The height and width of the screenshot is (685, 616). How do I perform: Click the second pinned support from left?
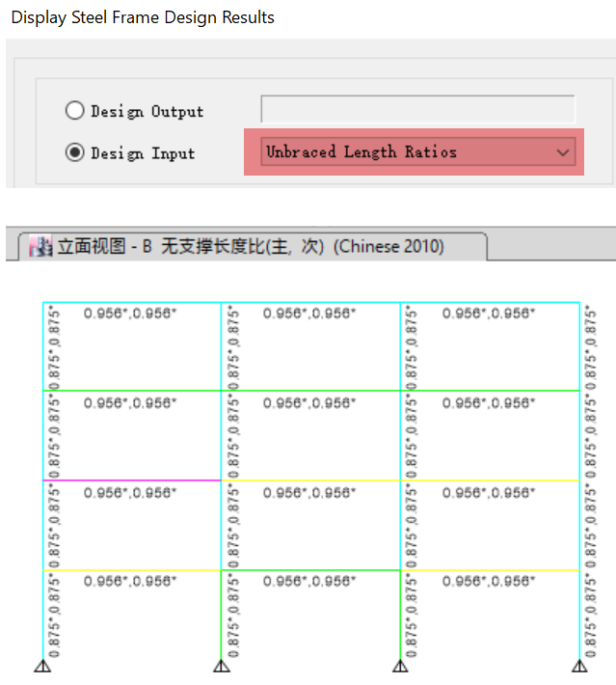pos(222,666)
